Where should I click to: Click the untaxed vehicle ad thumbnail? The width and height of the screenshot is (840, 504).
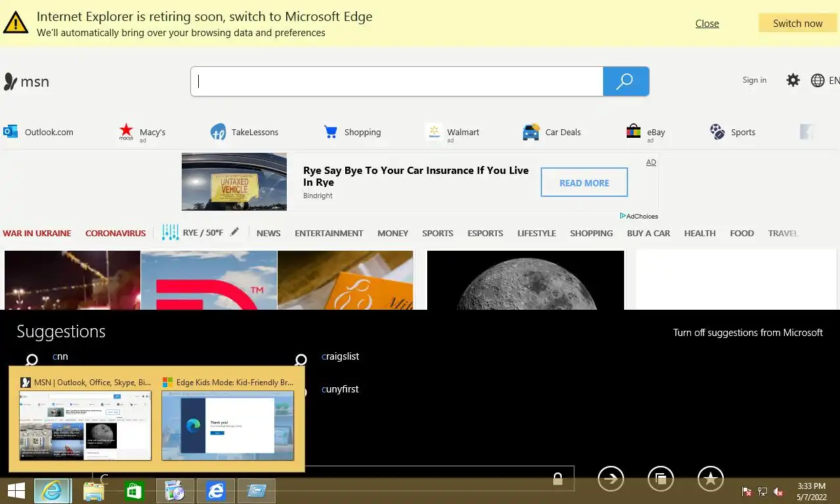click(234, 181)
